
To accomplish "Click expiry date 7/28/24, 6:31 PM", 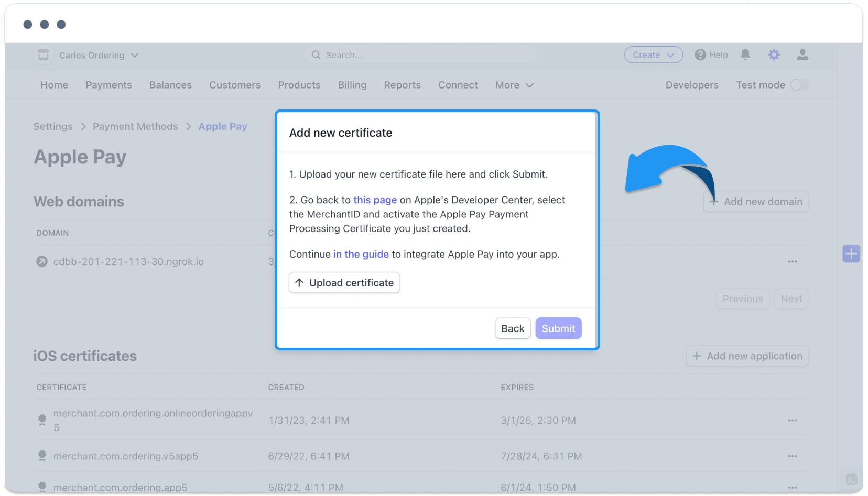I will tap(541, 456).
